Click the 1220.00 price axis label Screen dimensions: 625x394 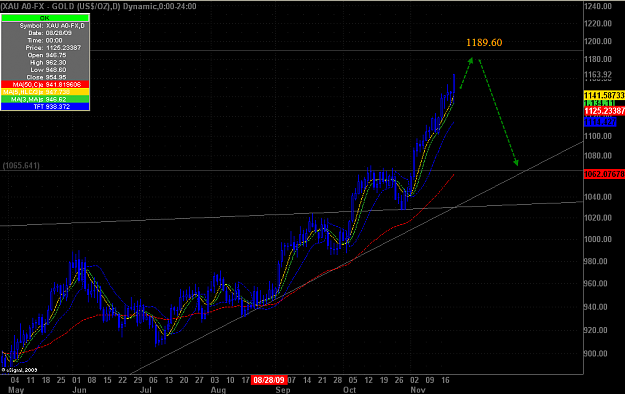coord(598,24)
